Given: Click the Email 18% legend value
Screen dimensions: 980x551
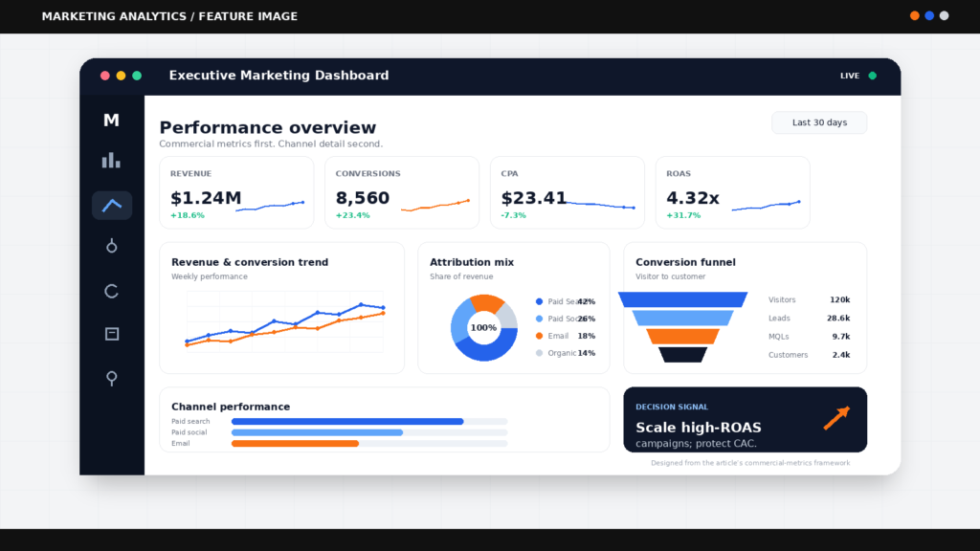Looking at the screenshot, I should click(587, 336).
